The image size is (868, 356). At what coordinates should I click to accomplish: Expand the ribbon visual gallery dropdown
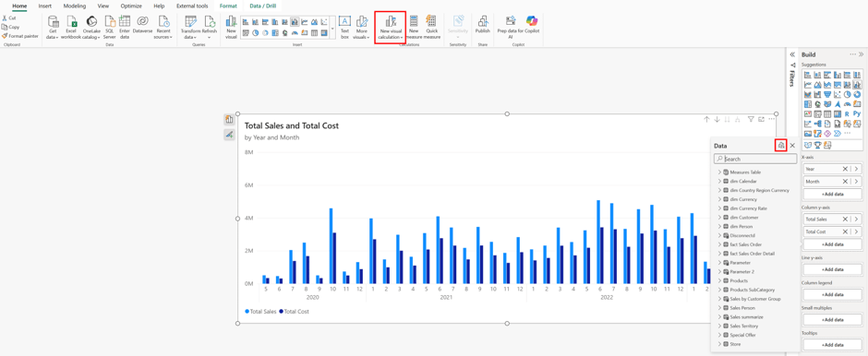tap(332, 29)
